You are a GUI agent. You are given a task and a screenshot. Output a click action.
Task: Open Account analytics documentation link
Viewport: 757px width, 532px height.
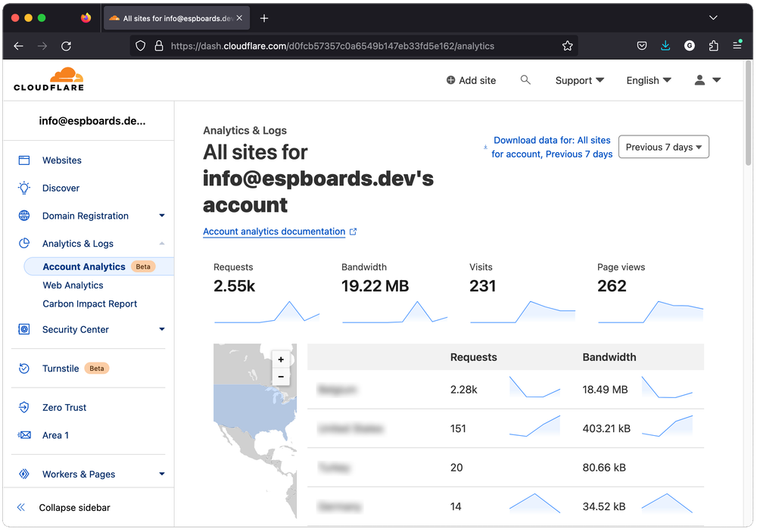coord(274,232)
